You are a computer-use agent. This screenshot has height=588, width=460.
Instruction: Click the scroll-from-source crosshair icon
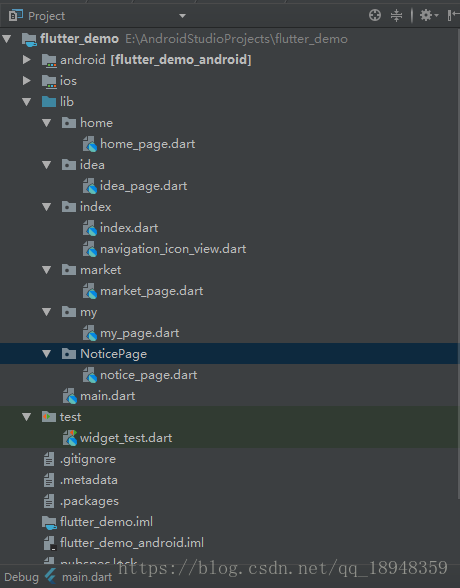click(x=375, y=15)
